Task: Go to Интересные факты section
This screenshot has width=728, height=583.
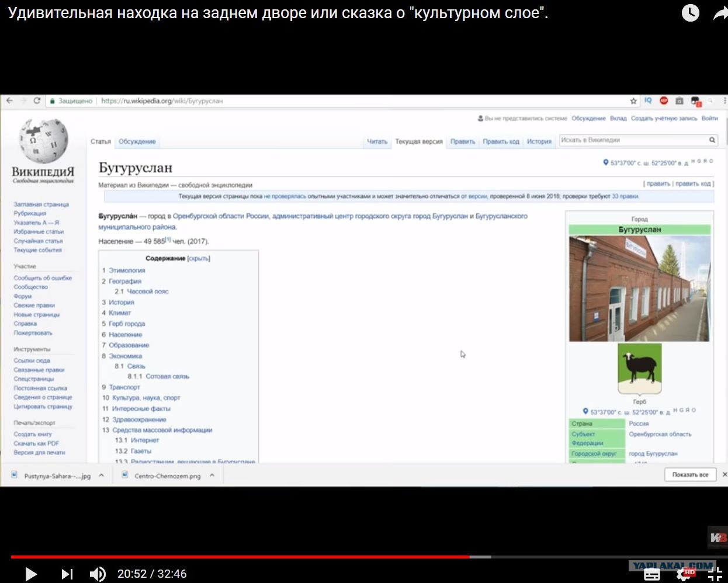Action: pyautogui.click(x=141, y=409)
